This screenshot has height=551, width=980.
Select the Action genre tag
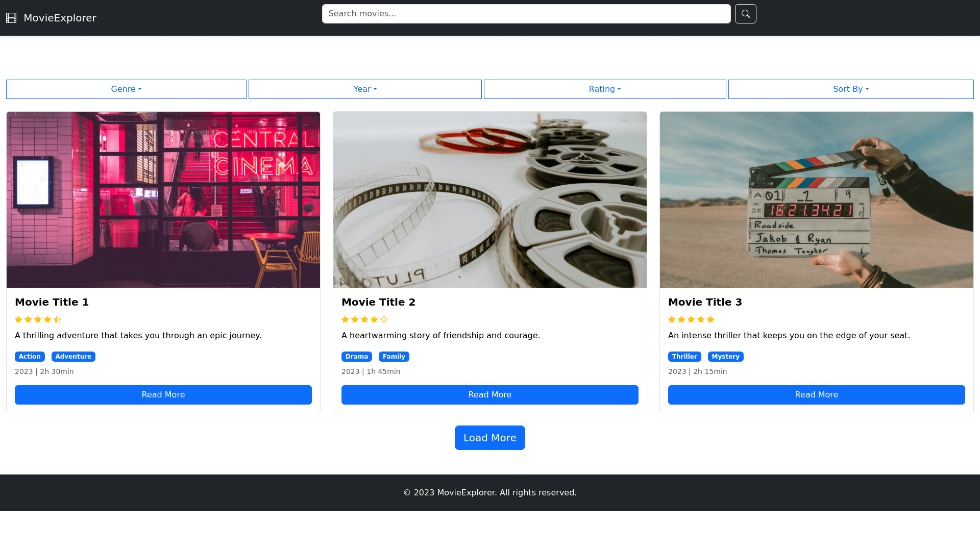[30, 356]
